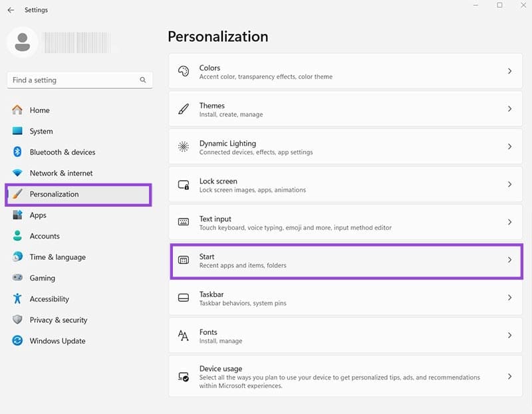Click the Home house icon in sidebar
The height and width of the screenshot is (414, 532).
(17, 110)
